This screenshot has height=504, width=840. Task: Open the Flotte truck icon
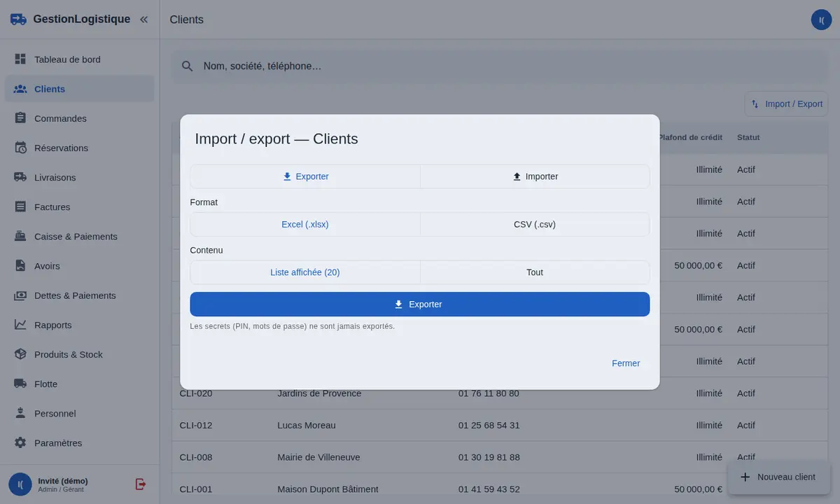(x=20, y=384)
